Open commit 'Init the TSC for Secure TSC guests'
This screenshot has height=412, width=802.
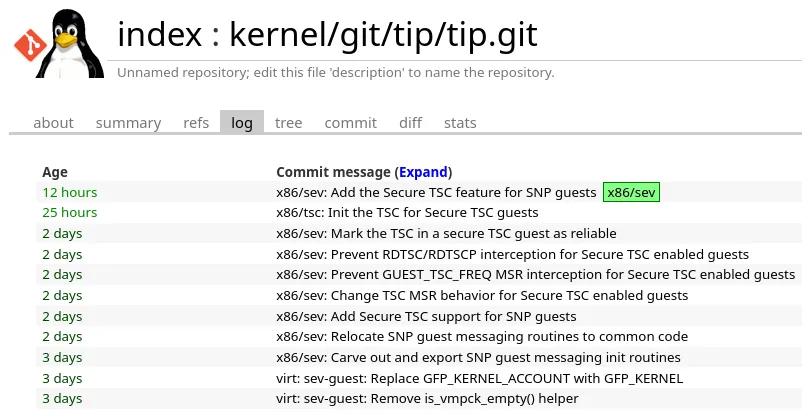(407, 212)
